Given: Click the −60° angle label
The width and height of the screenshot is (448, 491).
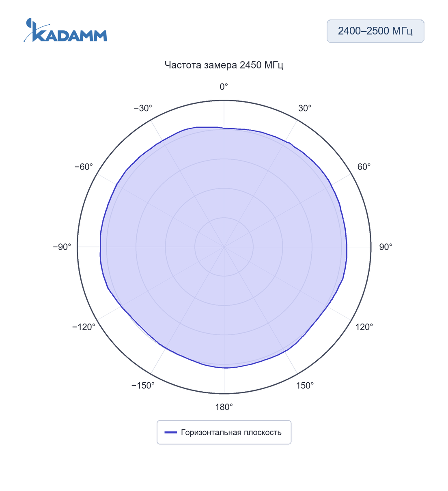Looking at the screenshot, I should [x=84, y=167].
